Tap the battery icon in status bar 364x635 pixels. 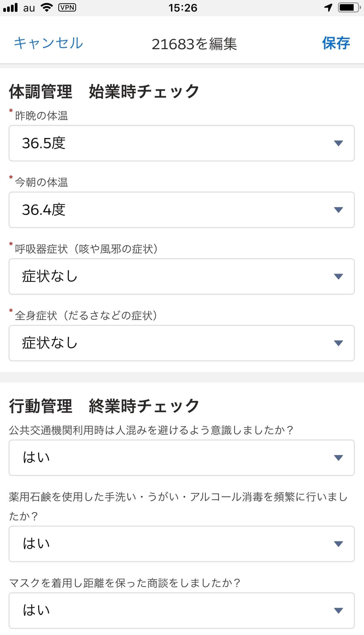coord(349,8)
